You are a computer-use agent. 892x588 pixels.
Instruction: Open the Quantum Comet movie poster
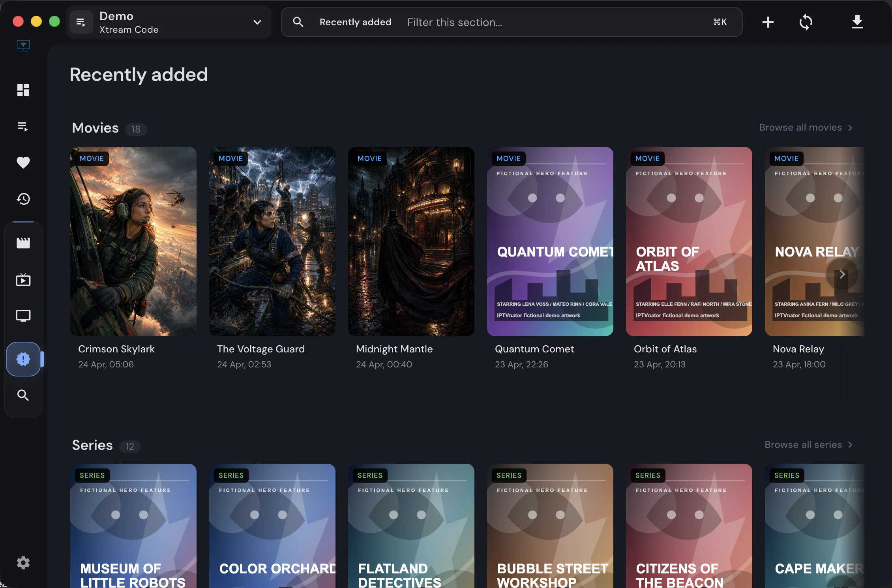550,242
